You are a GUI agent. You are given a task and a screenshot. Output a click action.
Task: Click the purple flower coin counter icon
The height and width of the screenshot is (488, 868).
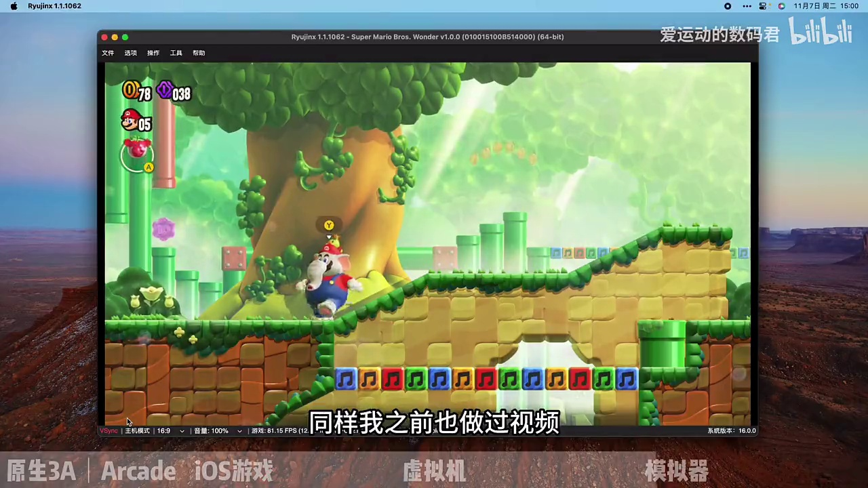pos(164,89)
